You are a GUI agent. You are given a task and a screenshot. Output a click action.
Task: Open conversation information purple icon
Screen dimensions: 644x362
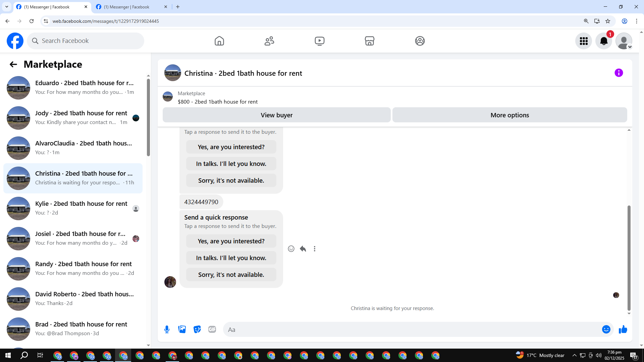(619, 73)
